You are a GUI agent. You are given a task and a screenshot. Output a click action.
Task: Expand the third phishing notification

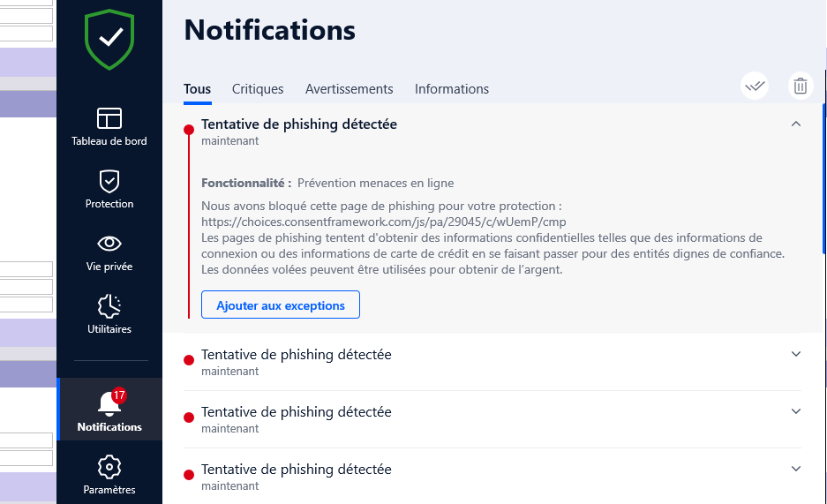tap(796, 411)
